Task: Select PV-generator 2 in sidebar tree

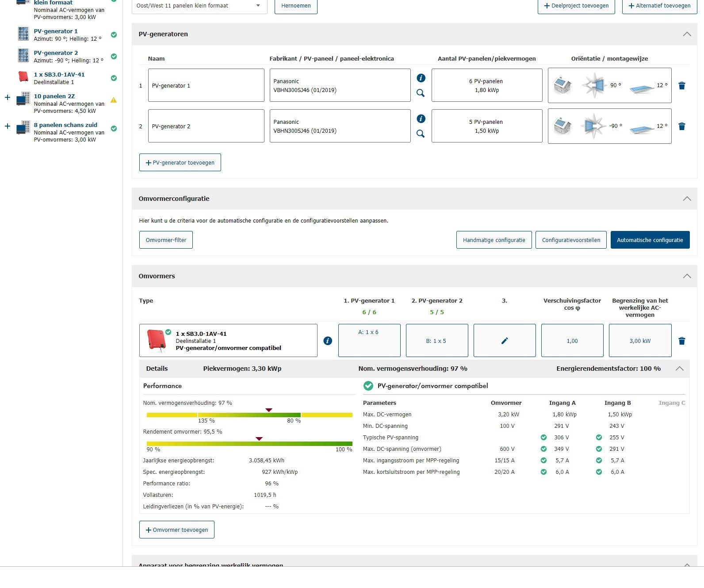Action: click(56, 53)
